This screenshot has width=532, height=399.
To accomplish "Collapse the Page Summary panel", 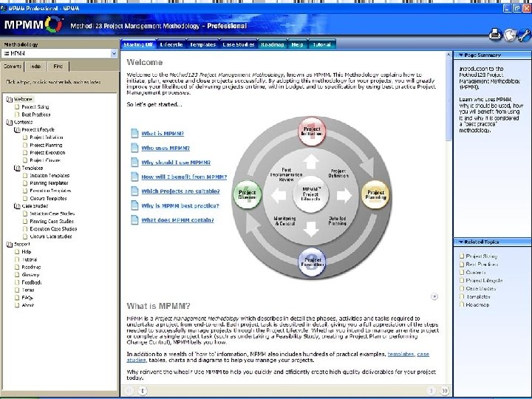I will (x=461, y=55).
